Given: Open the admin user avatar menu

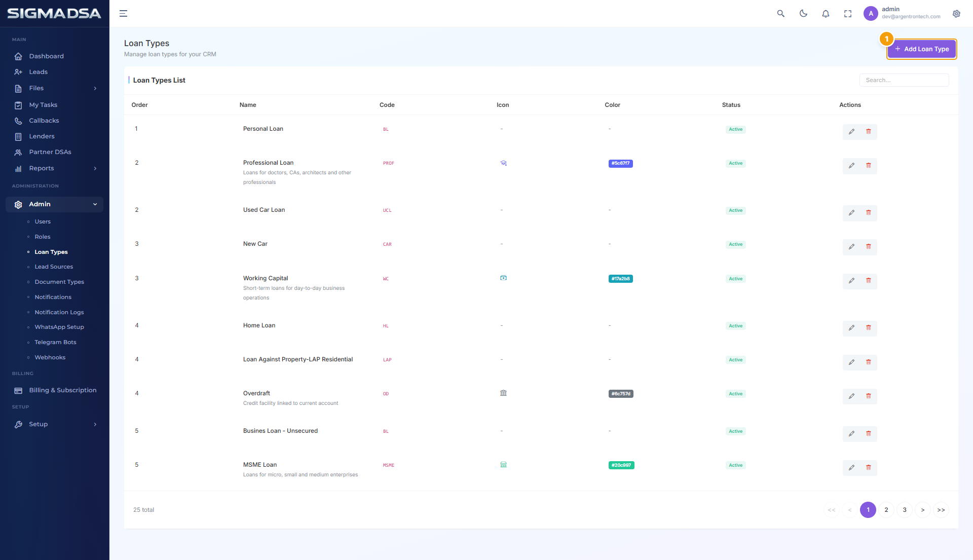Looking at the screenshot, I should [871, 14].
